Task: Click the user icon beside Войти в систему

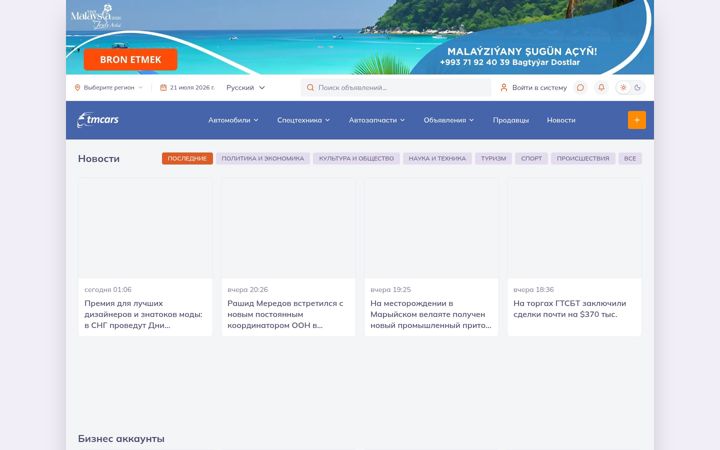Action: [504, 87]
